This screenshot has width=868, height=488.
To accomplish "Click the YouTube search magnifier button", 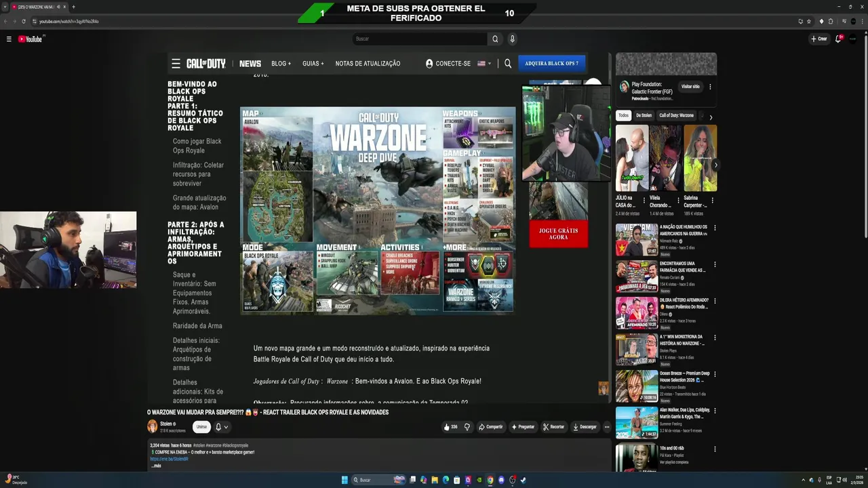I will tap(495, 39).
